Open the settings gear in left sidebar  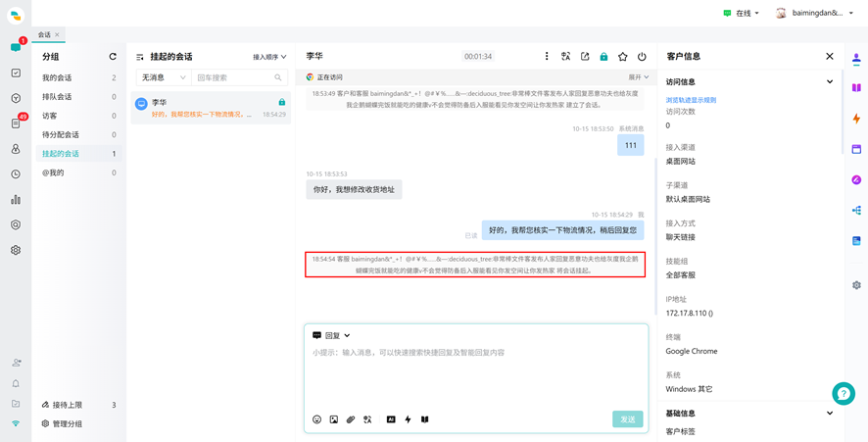coord(16,250)
